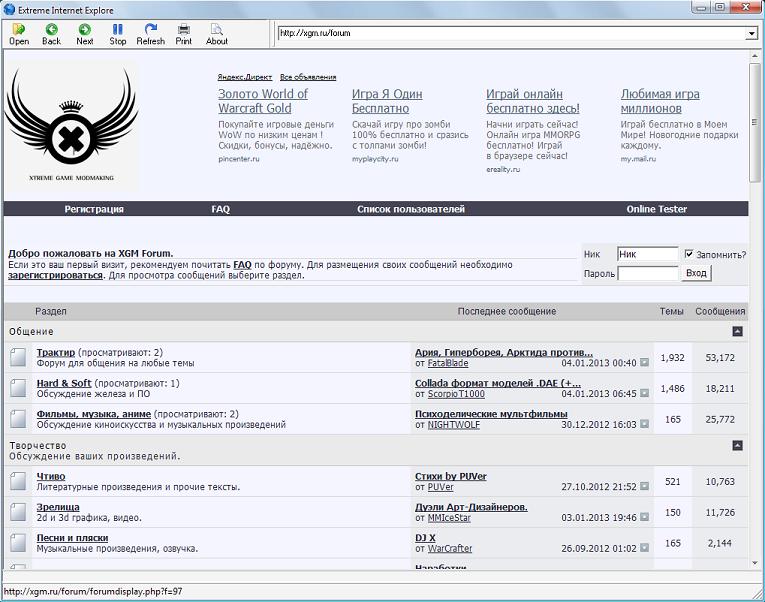Open Регистрация in the navigation bar
This screenshot has width=765, height=602.
[x=94, y=209]
